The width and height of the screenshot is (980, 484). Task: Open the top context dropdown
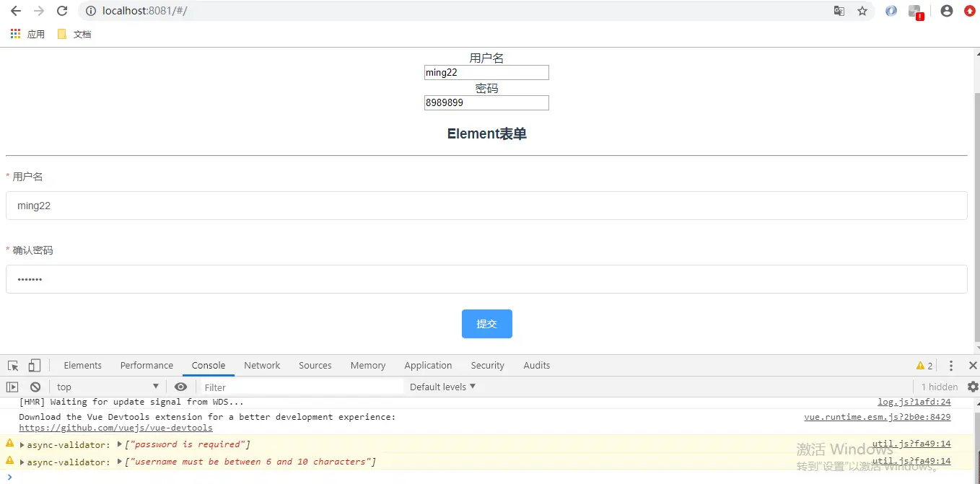click(x=108, y=387)
